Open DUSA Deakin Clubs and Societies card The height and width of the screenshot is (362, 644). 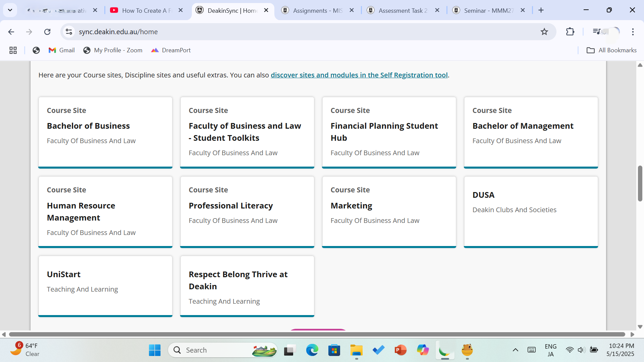(531, 212)
